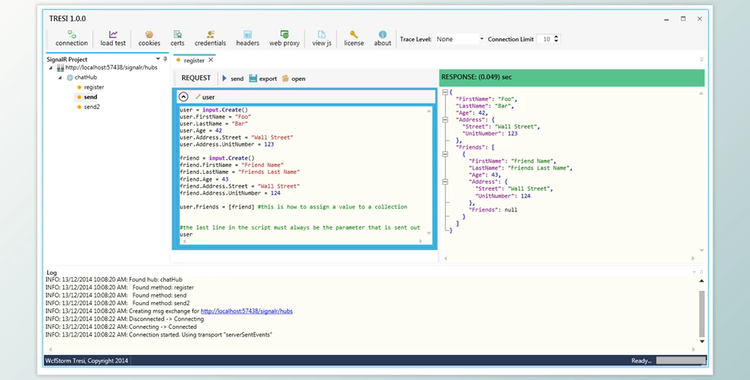750x380 pixels.
Task: Click the Connection Limit value field
Action: click(545, 39)
